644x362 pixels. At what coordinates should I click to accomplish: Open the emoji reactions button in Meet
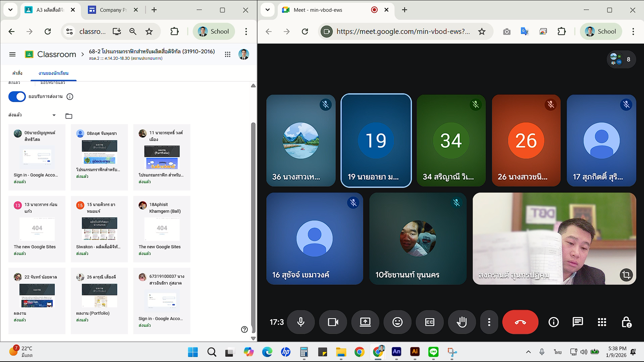397,322
